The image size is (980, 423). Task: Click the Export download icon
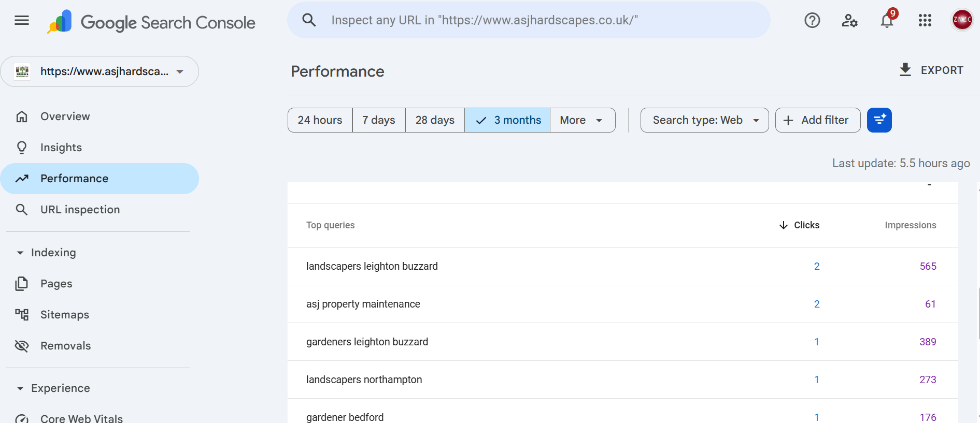click(x=905, y=70)
